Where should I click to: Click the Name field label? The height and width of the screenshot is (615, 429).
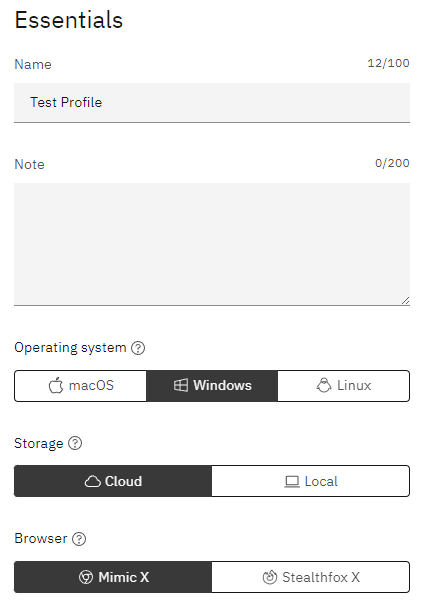coord(33,64)
